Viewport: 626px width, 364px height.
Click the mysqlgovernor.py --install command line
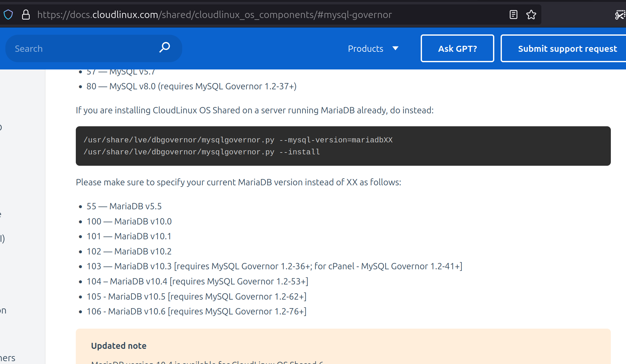(x=202, y=152)
